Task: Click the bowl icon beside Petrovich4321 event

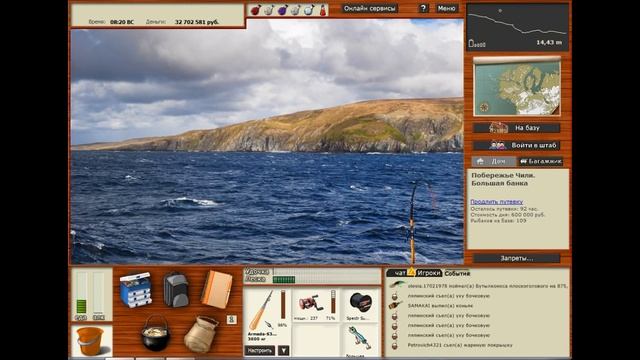Action: pos(394,345)
